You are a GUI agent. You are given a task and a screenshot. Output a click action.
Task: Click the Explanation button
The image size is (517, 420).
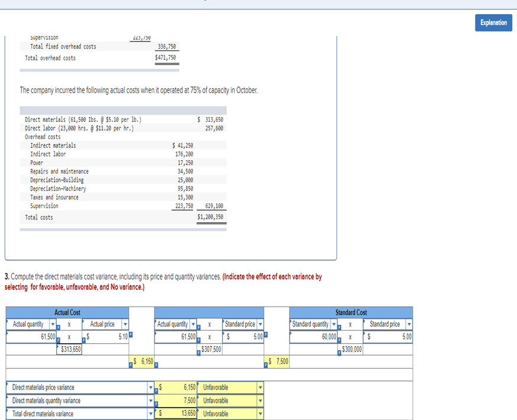tap(493, 22)
